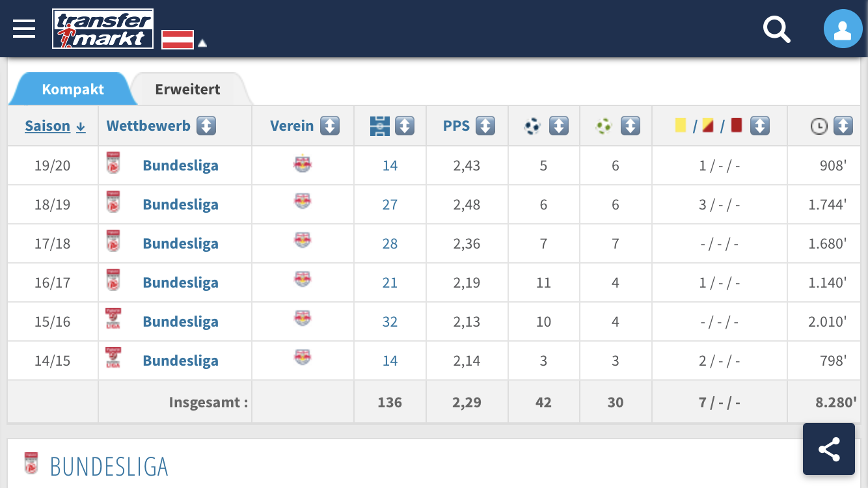Sort by PPS column arrows

click(485, 126)
